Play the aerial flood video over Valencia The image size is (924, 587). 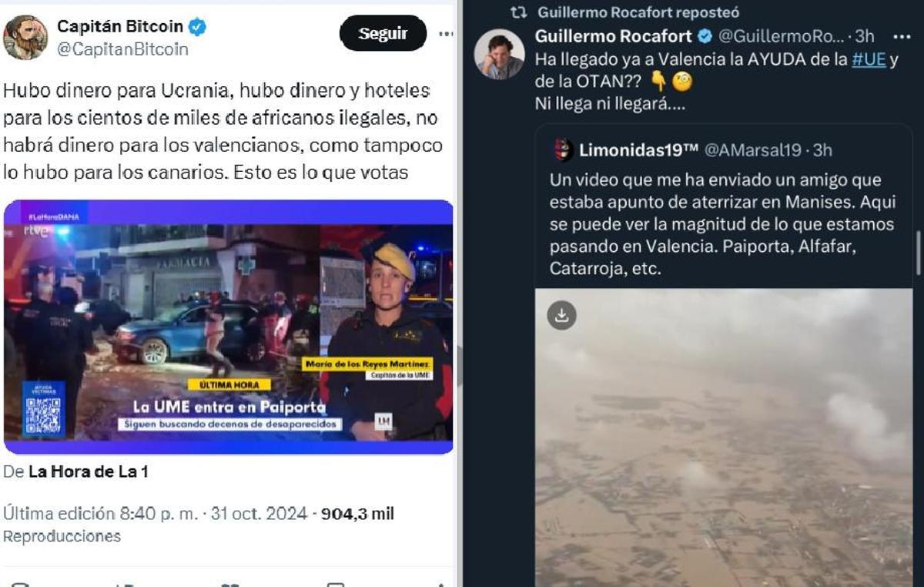(724, 438)
